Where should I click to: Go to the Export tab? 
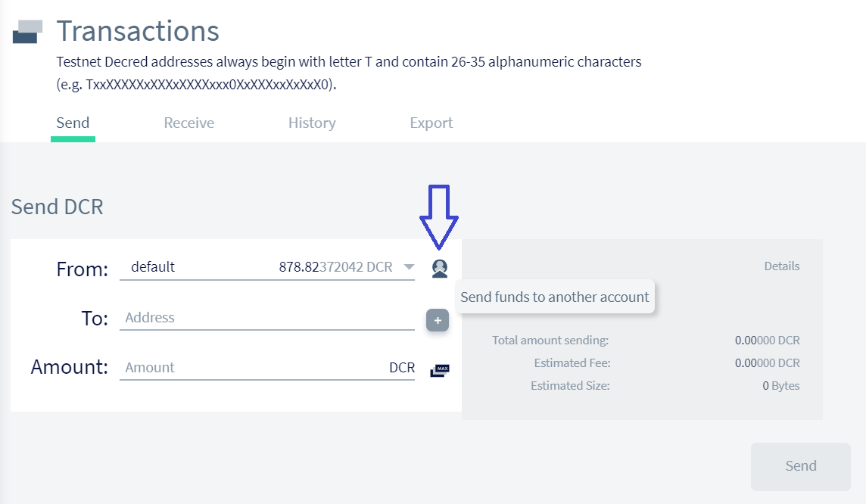coord(431,123)
